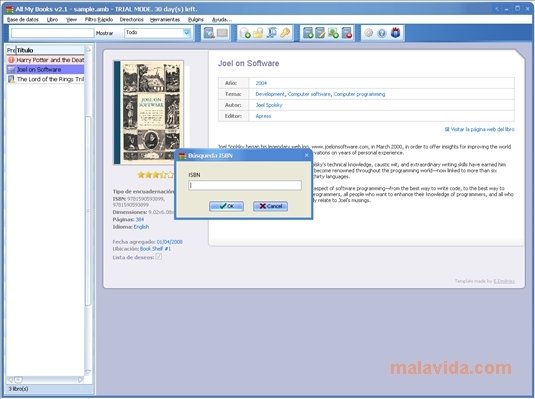Image resolution: width=535 pixels, height=399 pixels.
Task: Open the year 2004 link
Action: point(261,83)
